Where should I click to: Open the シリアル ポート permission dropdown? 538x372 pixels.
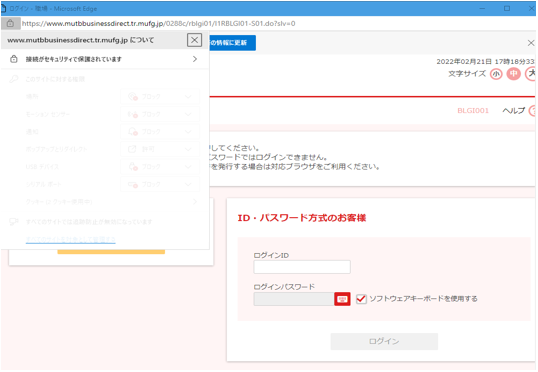tap(160, 185)
